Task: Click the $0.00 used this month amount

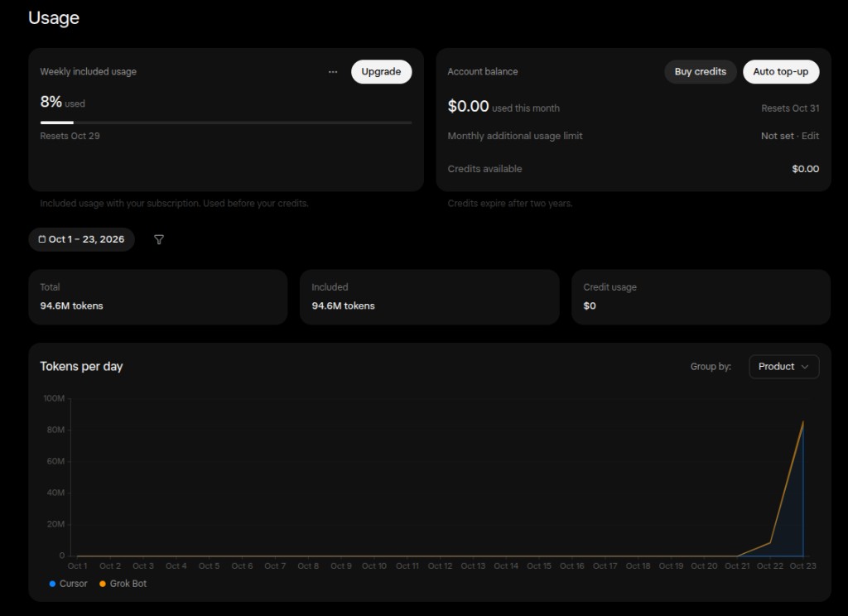Action: click(x=469, y=106)
